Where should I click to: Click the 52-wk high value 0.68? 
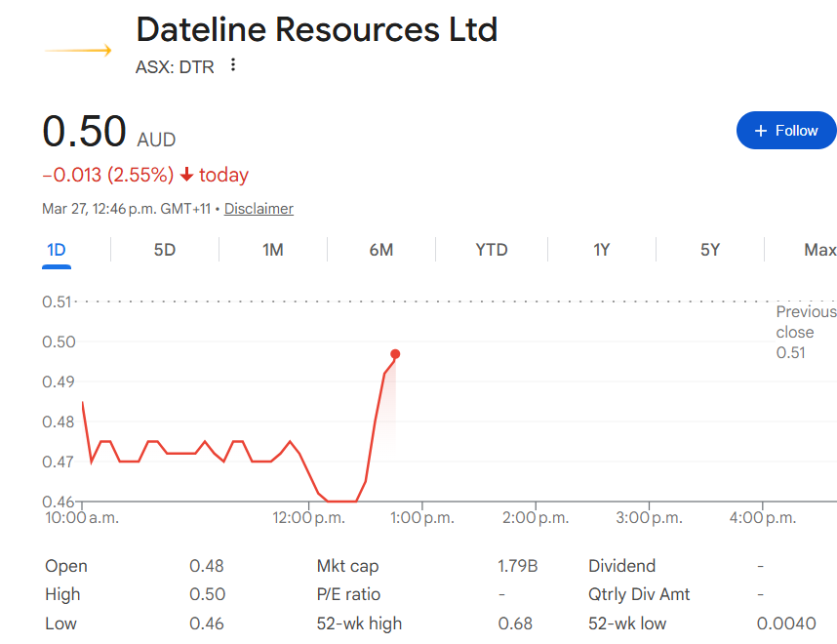click(x=515, y=624)
